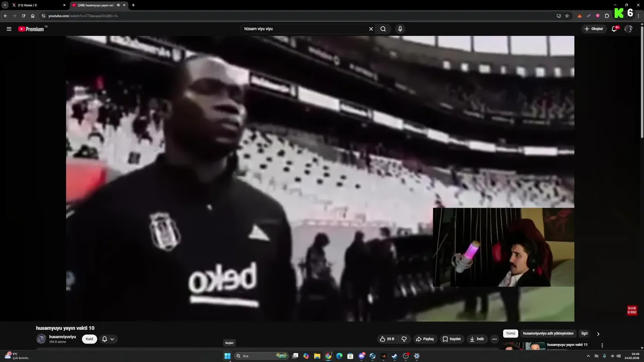Bookmark this page with the star icon
This screenshot has height=362, width=644.
coord(567,16)
